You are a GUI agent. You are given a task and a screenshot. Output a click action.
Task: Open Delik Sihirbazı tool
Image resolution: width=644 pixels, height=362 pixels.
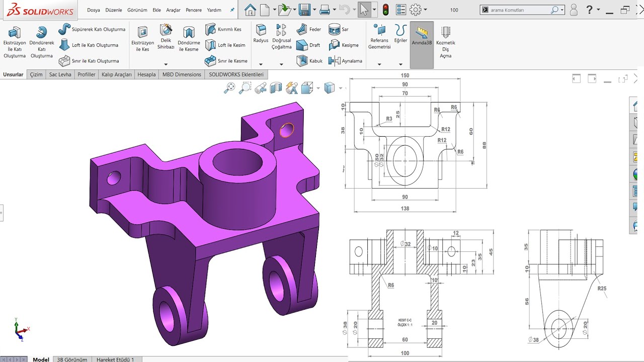pos(166,37)
